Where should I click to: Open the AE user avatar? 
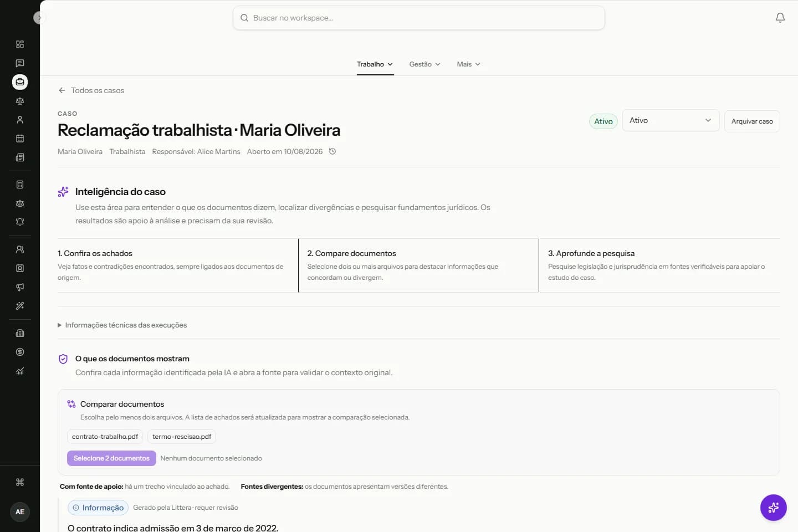click(x=20, y=512)
